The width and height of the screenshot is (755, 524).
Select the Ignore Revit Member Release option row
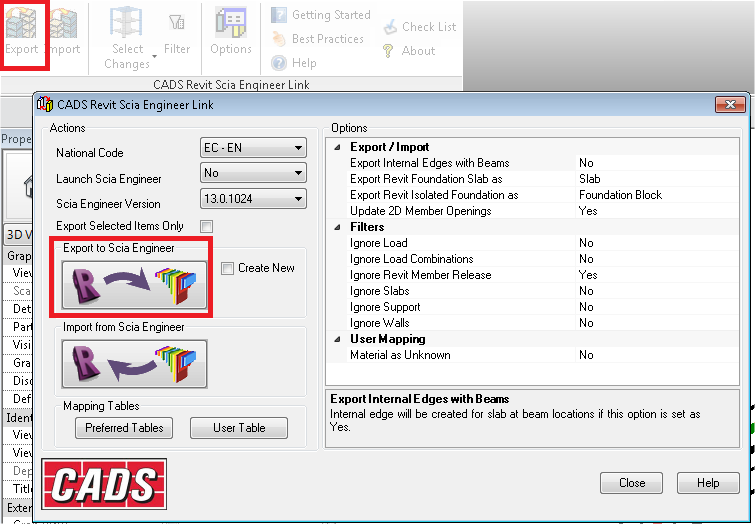pos(420,275)
